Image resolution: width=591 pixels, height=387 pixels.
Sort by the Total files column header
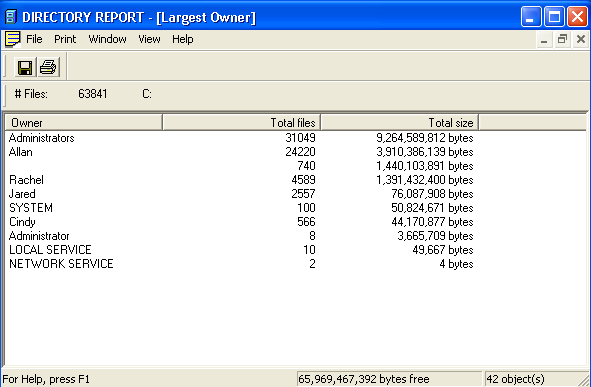point(242,123)
